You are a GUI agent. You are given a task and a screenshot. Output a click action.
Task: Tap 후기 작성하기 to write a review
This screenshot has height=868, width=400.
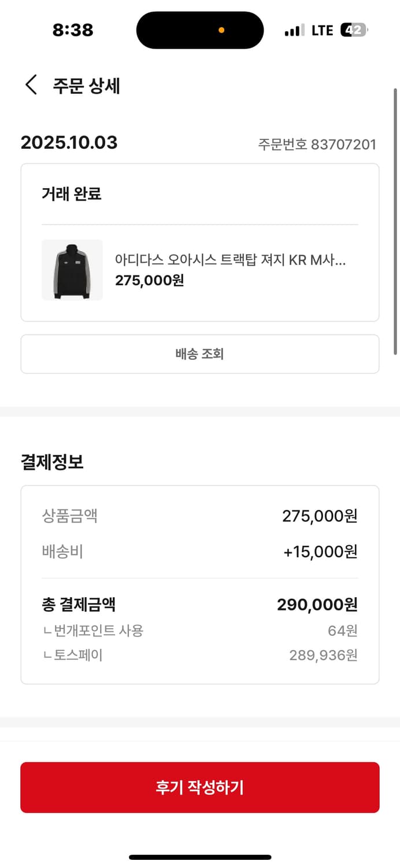pos(200,787)
